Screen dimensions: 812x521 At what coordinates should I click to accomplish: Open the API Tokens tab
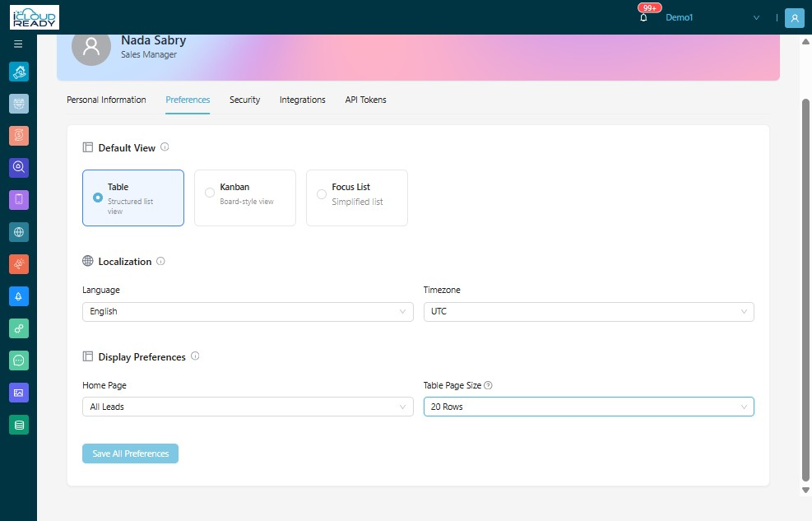(x=365, y=100)
